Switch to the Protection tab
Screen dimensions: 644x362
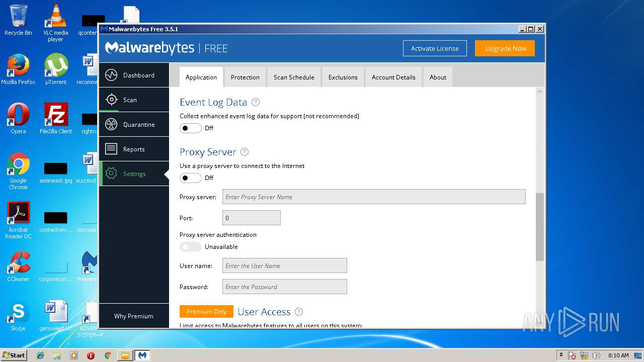(x=245, y=77)
